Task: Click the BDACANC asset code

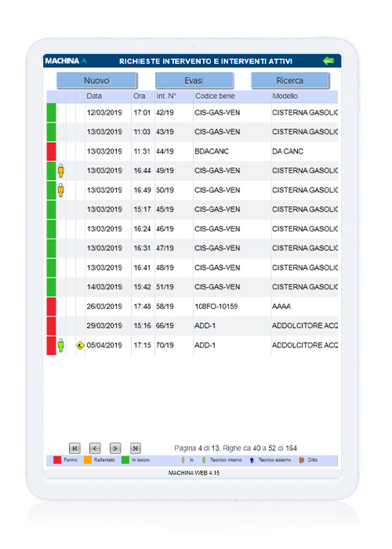Action: [212, 151]
